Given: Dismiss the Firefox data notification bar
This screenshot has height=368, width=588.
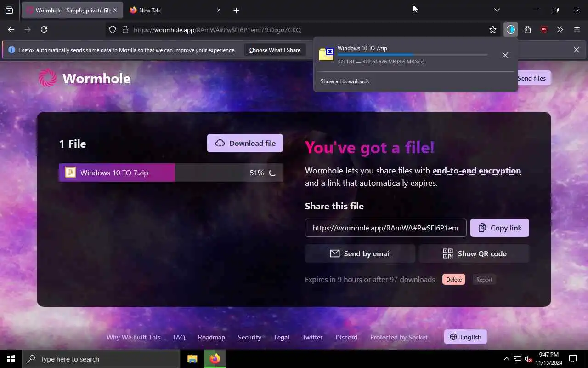Looking at the screenshot, I should tap(577, 50).
